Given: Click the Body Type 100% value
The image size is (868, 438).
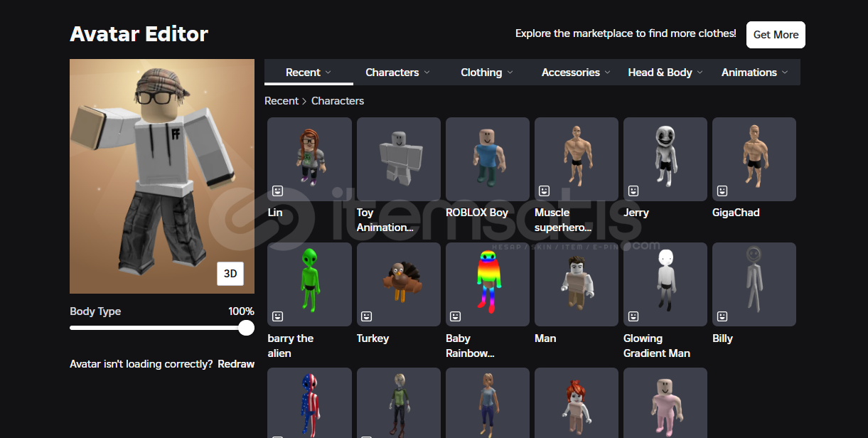Looking at the screenshot, I should click(x=241, y=311).
